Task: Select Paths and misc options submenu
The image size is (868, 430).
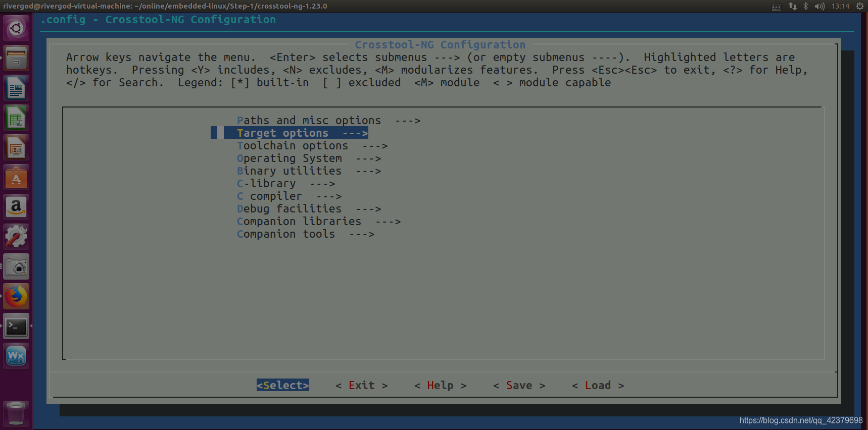Action: 328,121
